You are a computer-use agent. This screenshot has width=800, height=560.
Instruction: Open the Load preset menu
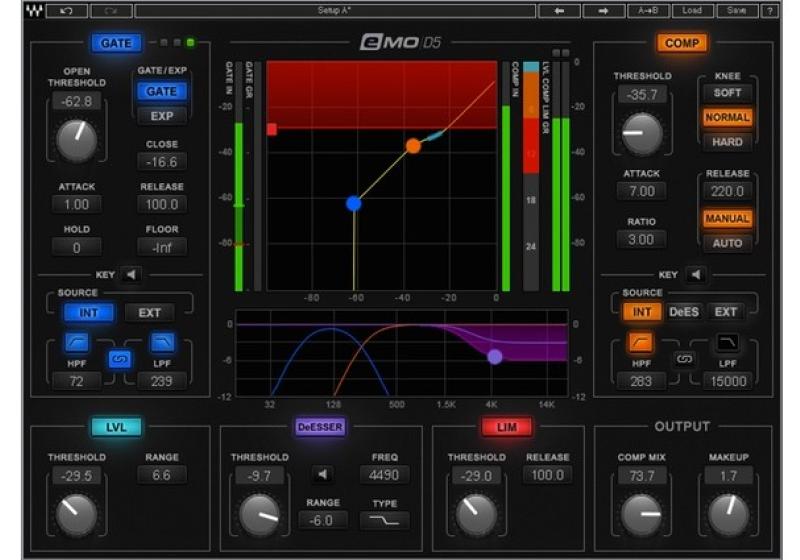tap(692, 11)
